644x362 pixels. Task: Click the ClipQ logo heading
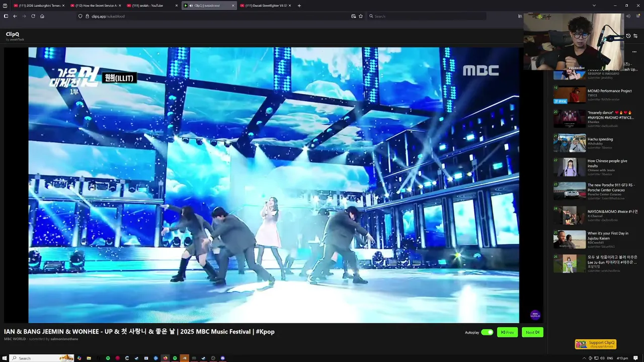(x=13, y=34)
